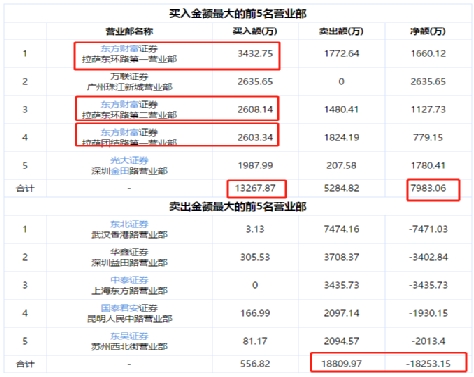Open the 中泰证券 broker link

(129, 280)
